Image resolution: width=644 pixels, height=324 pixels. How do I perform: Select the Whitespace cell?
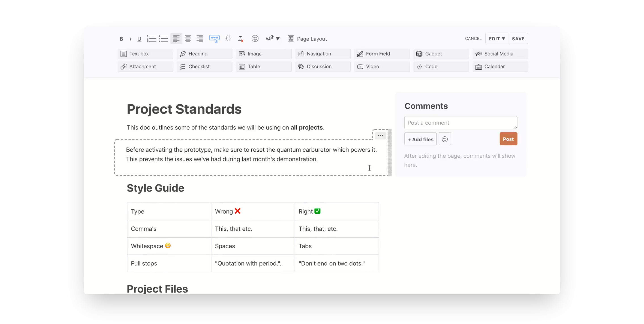tap(169, 246)
